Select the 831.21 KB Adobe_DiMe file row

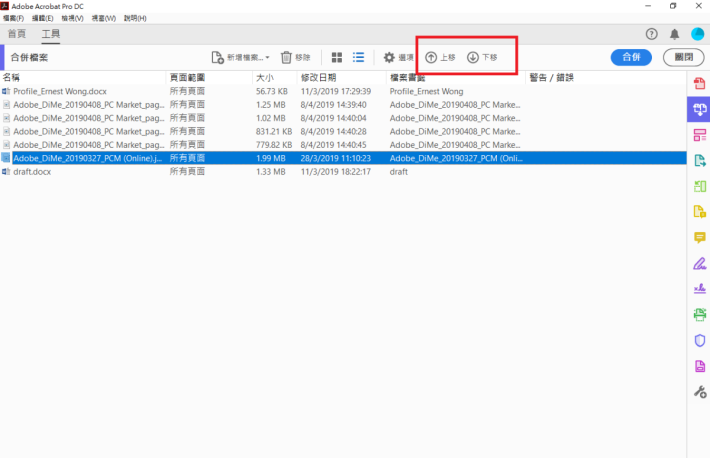(x=343, y=131)
